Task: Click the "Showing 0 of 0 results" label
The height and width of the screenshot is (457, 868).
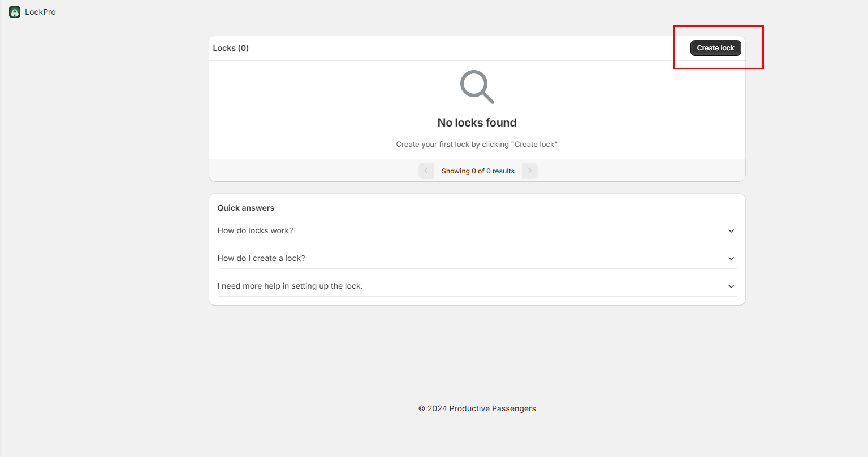Action: click(x=478, y=171)
